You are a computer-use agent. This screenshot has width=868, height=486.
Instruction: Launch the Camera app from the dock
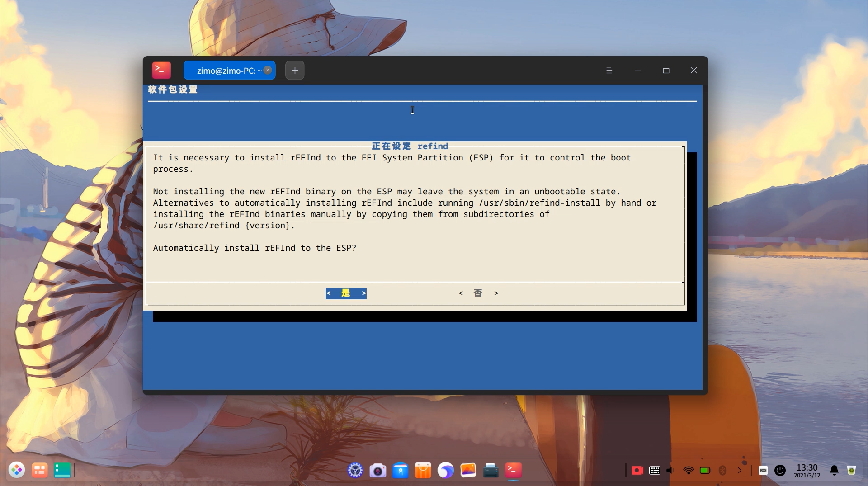(x=377, y=470)
